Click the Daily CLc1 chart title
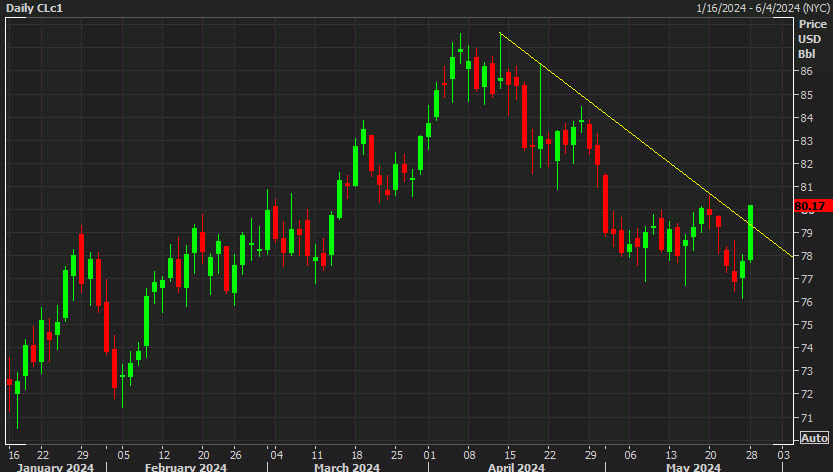 pyautogui.click(x=35, y=8)
